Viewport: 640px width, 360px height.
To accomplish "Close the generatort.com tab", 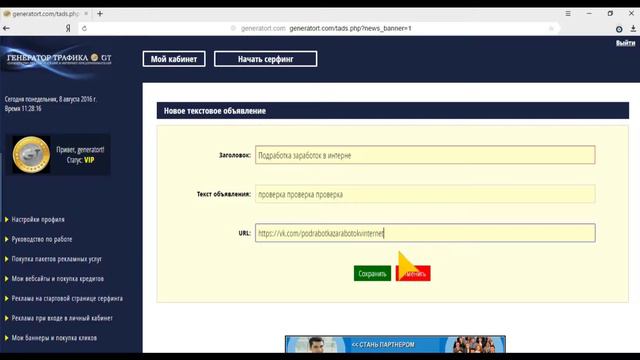I will point(86,13).
